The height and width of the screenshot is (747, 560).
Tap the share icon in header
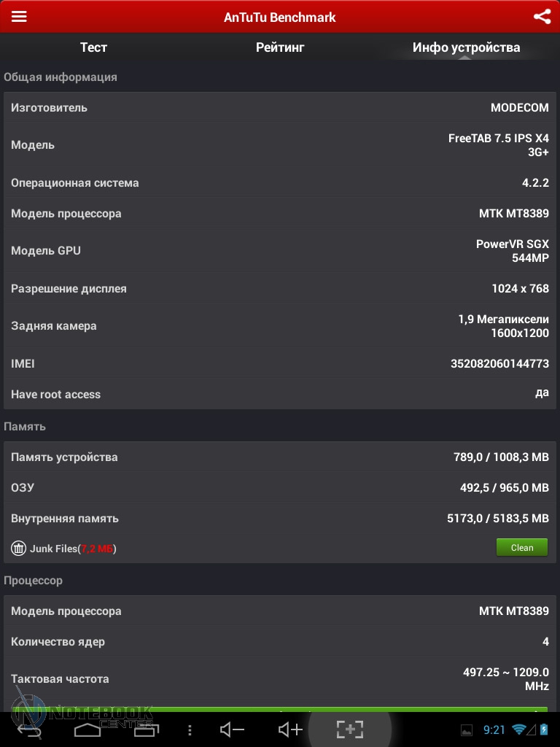pos(542,17)
